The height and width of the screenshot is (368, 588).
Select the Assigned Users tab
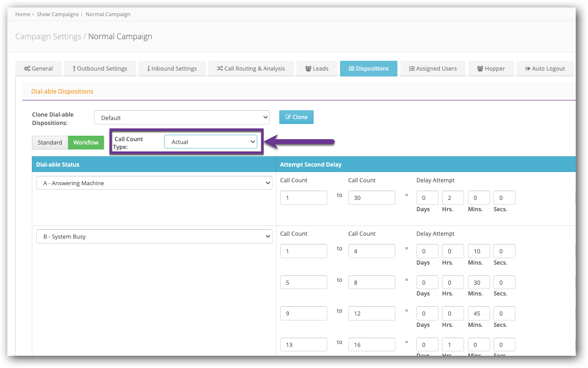click(x=432, y=69)
